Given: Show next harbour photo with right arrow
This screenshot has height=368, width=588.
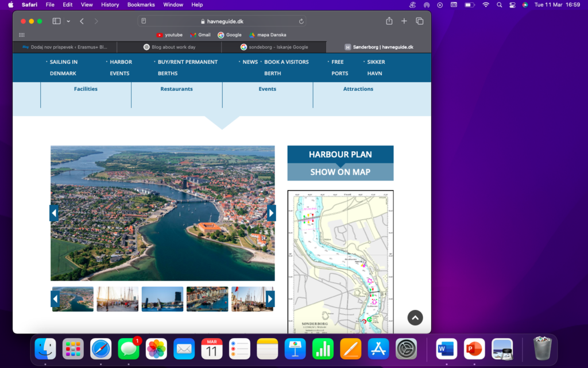Looking at the screenshot, I should (272, 213).
